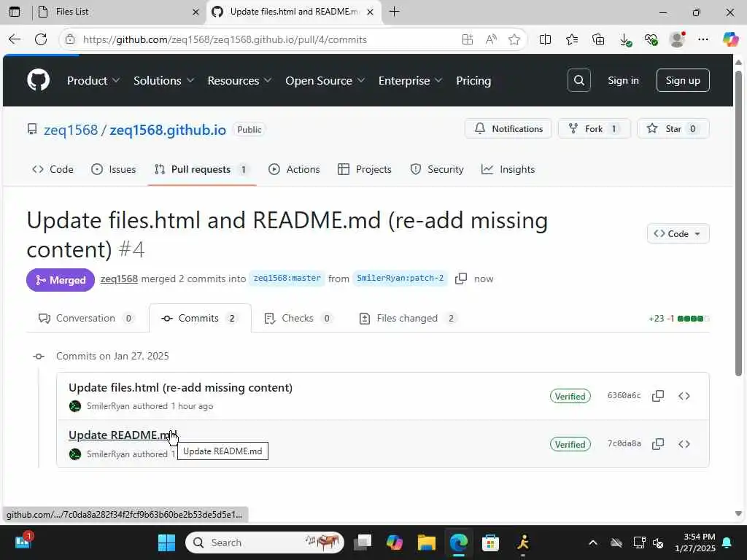Open Edge split screen view
747x560 pixels.
click(x=545, y=39)
